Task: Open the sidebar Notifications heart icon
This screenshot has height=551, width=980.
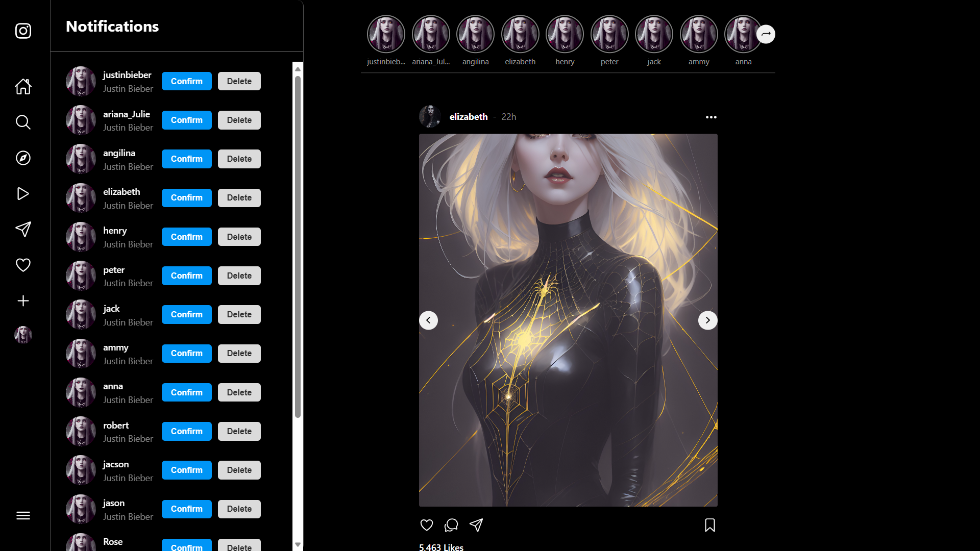Action: click(x=23, y=265)
